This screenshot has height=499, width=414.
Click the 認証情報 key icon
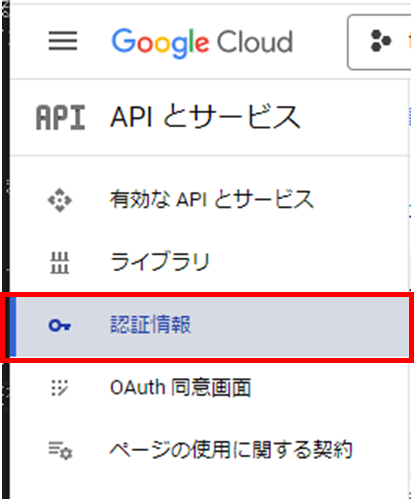[60, 325]
